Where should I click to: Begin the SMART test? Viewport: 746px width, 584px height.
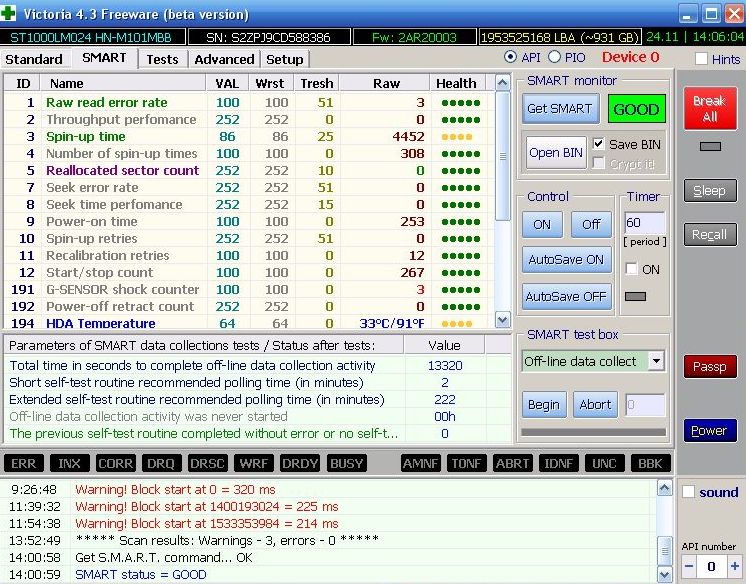tap(544, 405)
